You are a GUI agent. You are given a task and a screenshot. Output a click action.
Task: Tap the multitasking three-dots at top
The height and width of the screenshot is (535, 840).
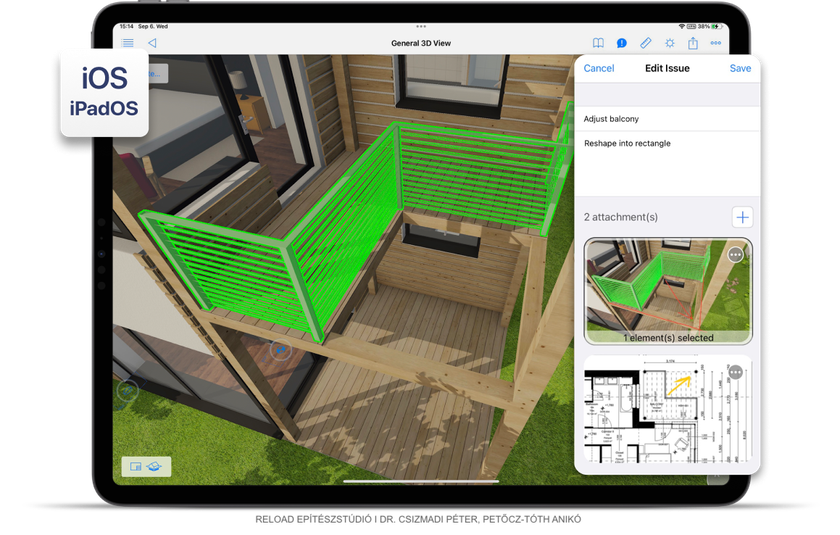[x=421, y=26]
